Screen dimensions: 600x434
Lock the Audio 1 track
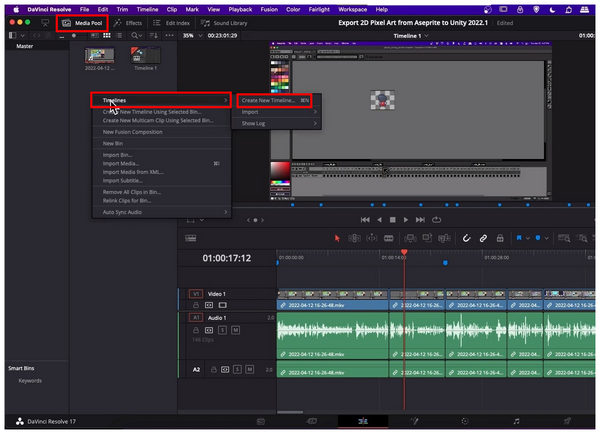[196, 330]
